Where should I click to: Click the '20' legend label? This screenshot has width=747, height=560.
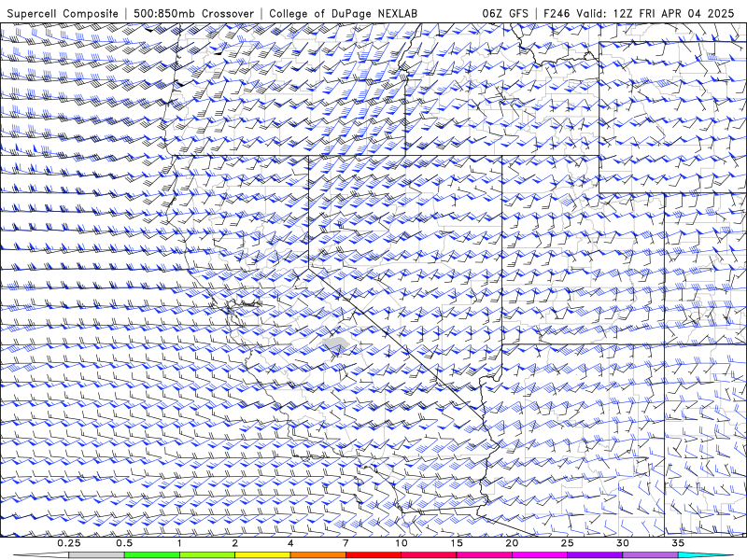click(x=512, y=543)
